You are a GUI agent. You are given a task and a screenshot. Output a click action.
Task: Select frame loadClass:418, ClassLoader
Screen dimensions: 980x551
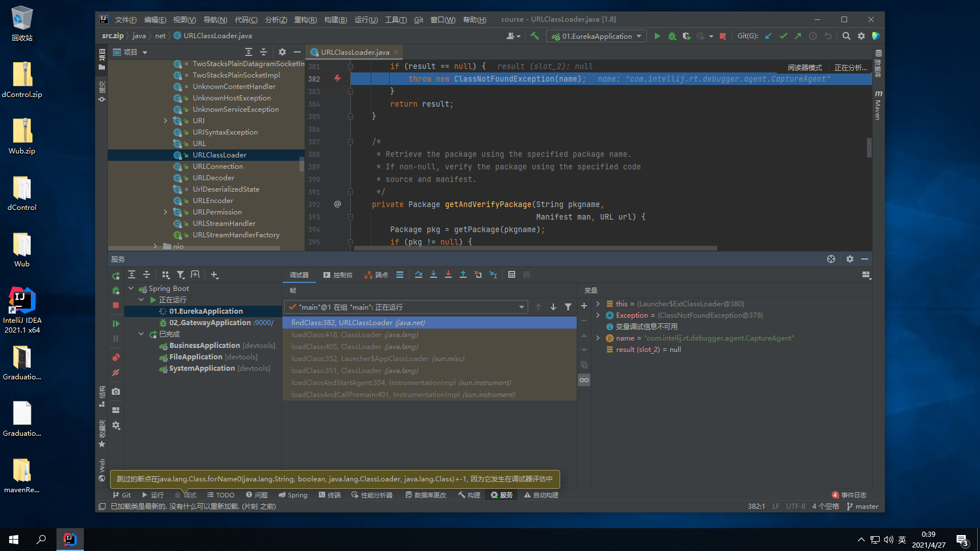point(430,335)
